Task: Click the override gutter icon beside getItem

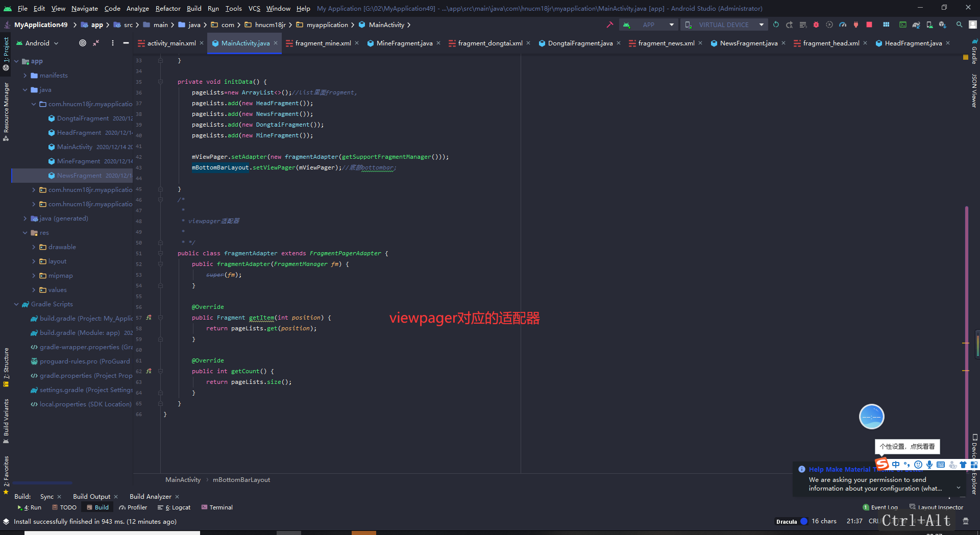Action: pyautogui.click(x=149, y=318)
